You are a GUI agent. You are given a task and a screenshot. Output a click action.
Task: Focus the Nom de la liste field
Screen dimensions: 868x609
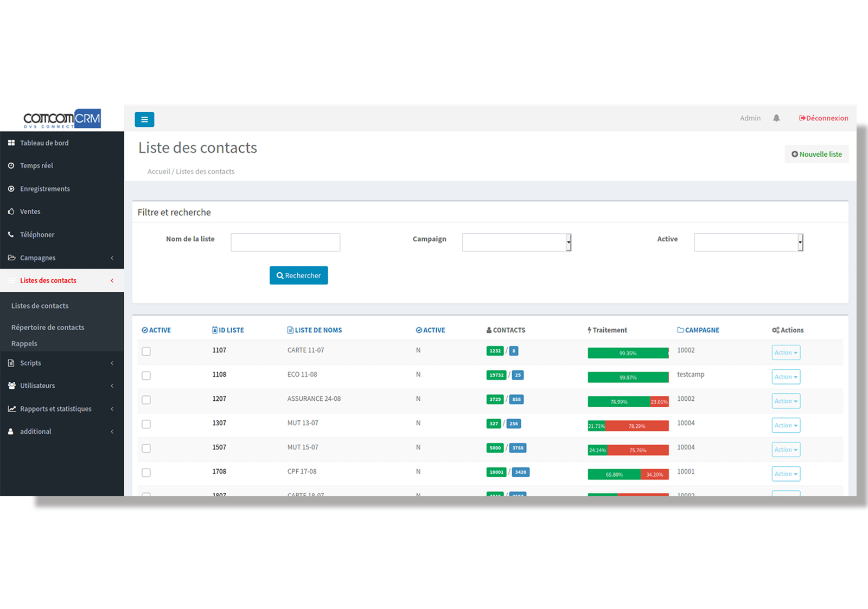(285, 242)
